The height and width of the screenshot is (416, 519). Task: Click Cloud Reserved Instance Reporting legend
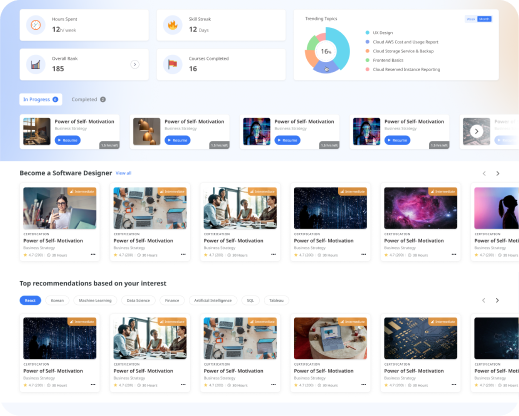[x=403, y=69]
